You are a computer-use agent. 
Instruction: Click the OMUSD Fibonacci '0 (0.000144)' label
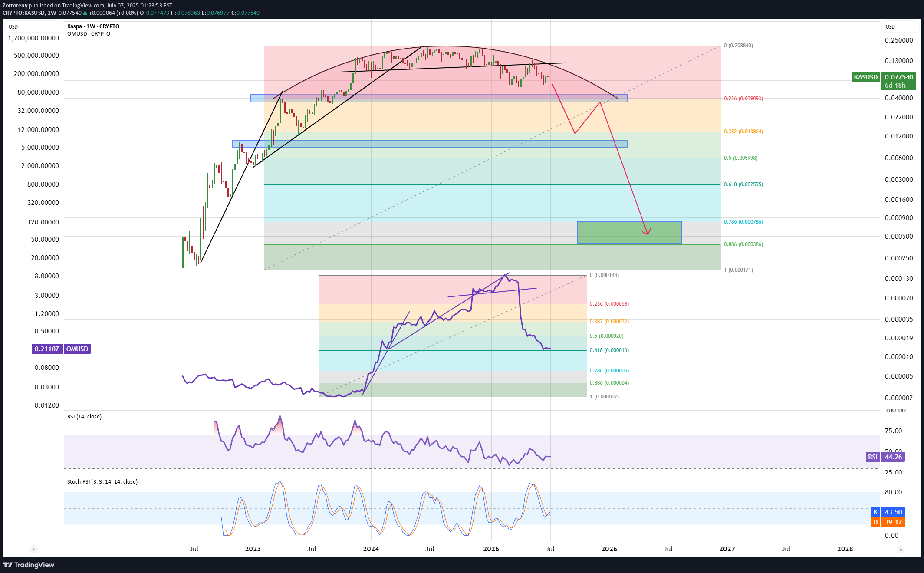coord(604,275)
